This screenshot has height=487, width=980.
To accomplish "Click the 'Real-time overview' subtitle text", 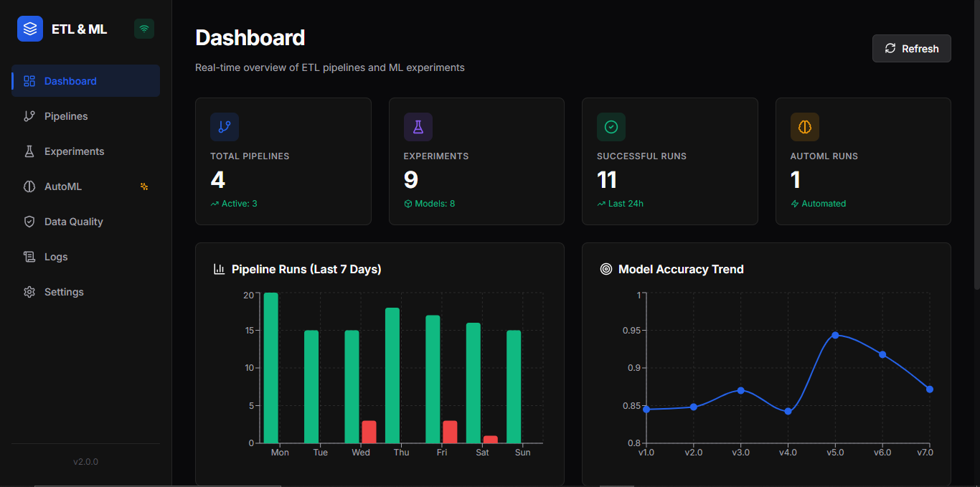I will click(330, 67).
